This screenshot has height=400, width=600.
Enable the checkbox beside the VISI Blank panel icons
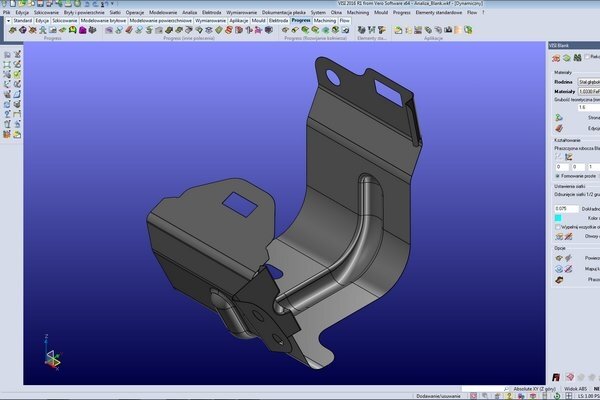(x=587, y=57)
